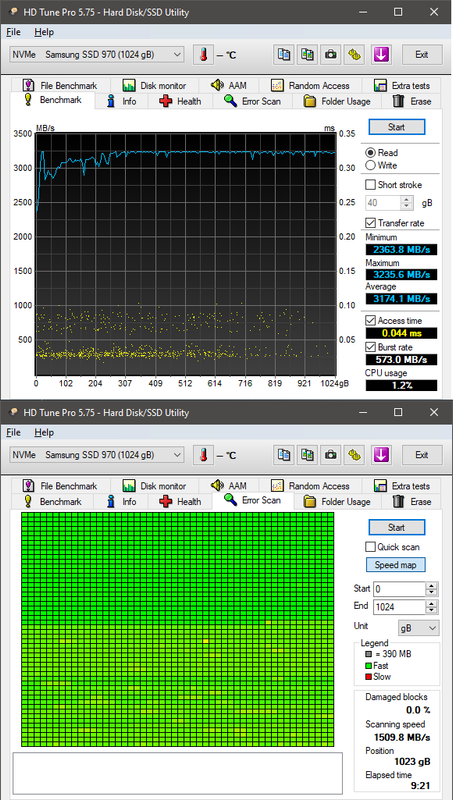This screenshot has width=453, height=800.
Task: Click the Start position input field
Action: click(399, 589)
